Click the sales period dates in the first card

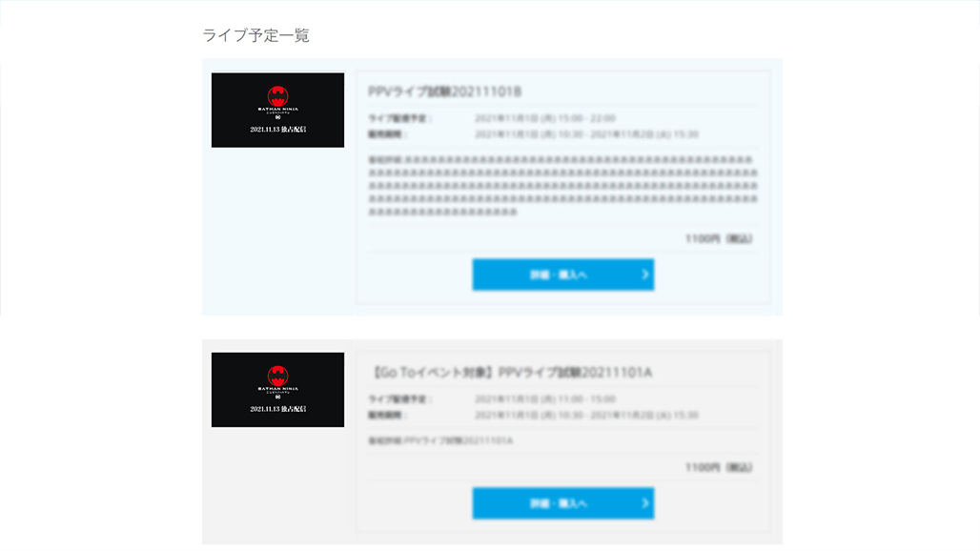click(x=585, y=134)
